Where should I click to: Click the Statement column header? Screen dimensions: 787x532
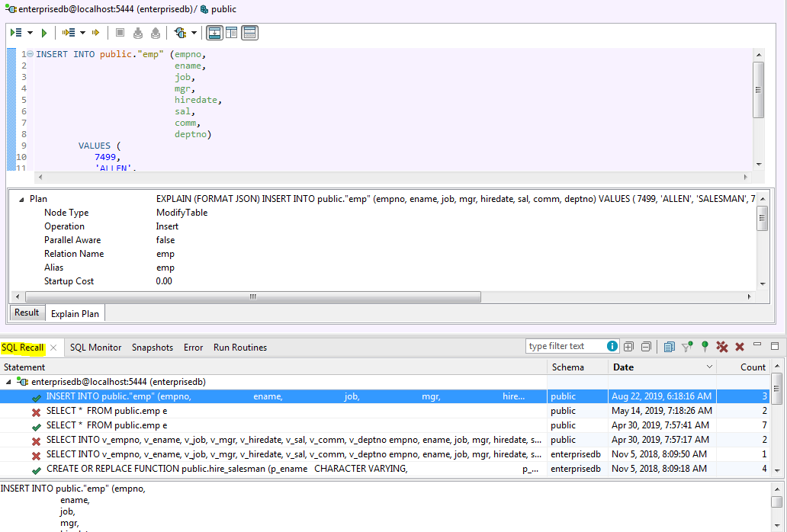click(x=274, y=367)
